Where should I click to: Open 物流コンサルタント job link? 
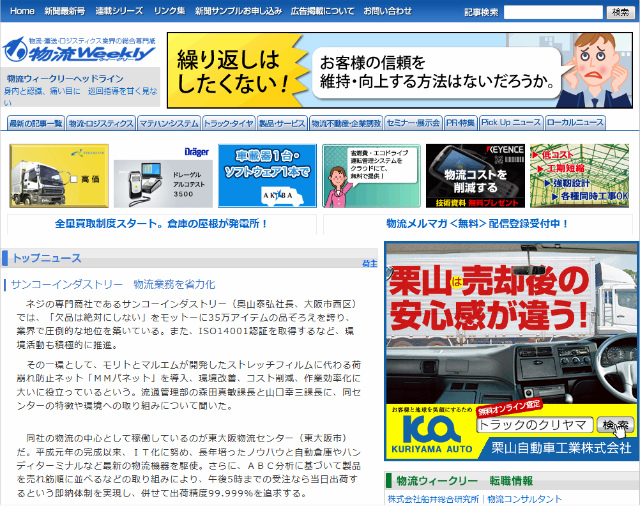524,499
